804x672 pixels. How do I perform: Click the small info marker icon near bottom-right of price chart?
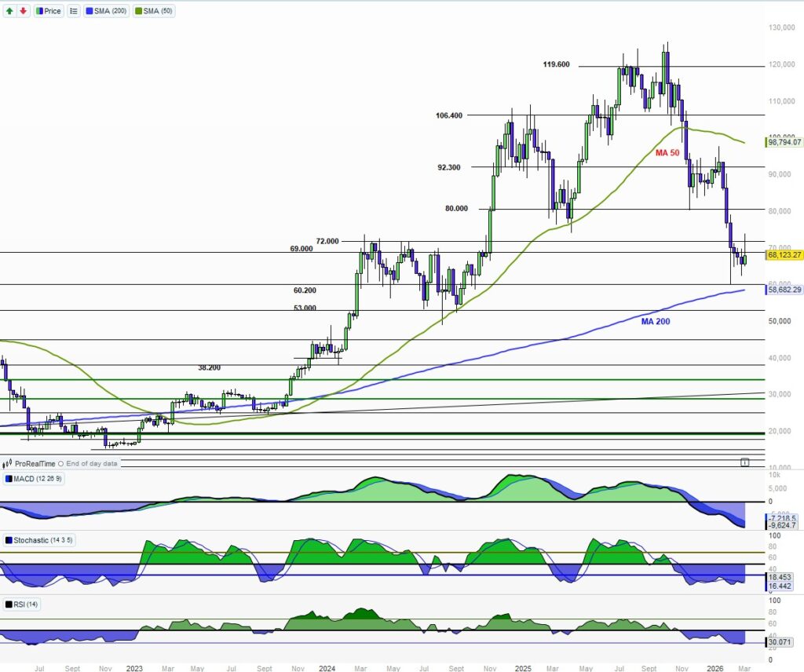744,462
